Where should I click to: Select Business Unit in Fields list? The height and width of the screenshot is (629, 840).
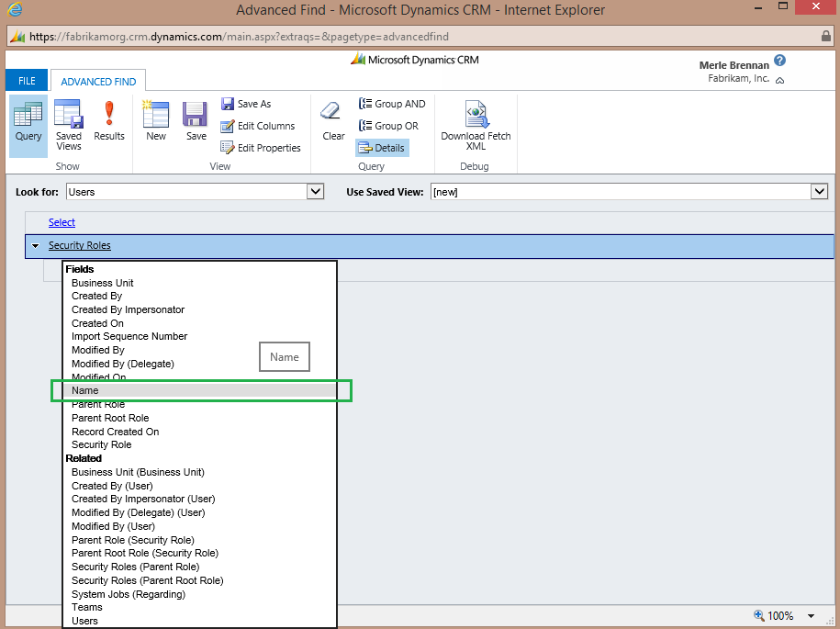[x=103, y=283]
